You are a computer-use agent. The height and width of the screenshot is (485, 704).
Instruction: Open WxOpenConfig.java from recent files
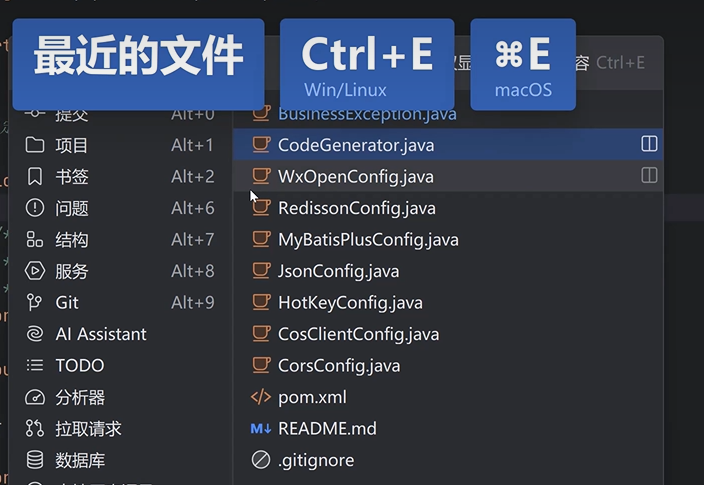pos(448,176)
